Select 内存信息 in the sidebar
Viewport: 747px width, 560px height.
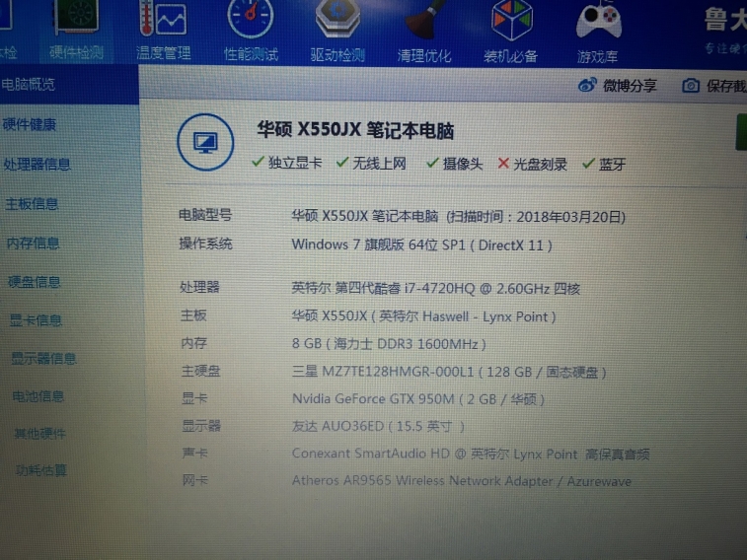pos(34,244)
